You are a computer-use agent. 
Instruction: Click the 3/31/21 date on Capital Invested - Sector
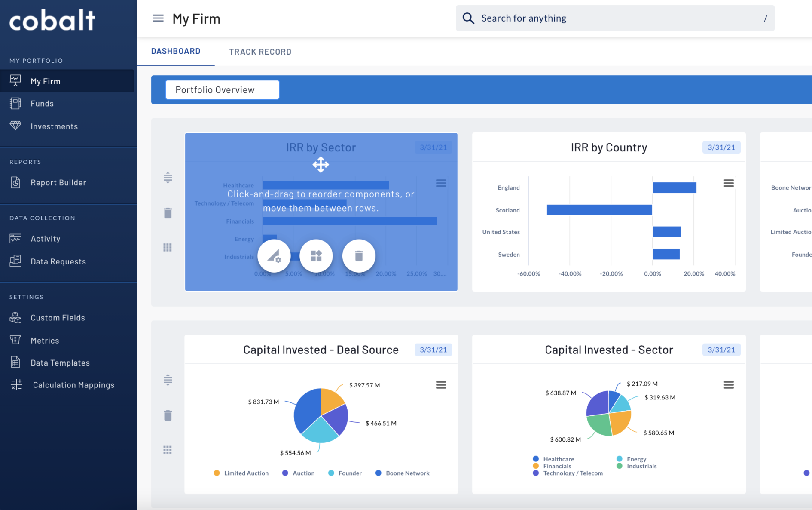(721, 350)
